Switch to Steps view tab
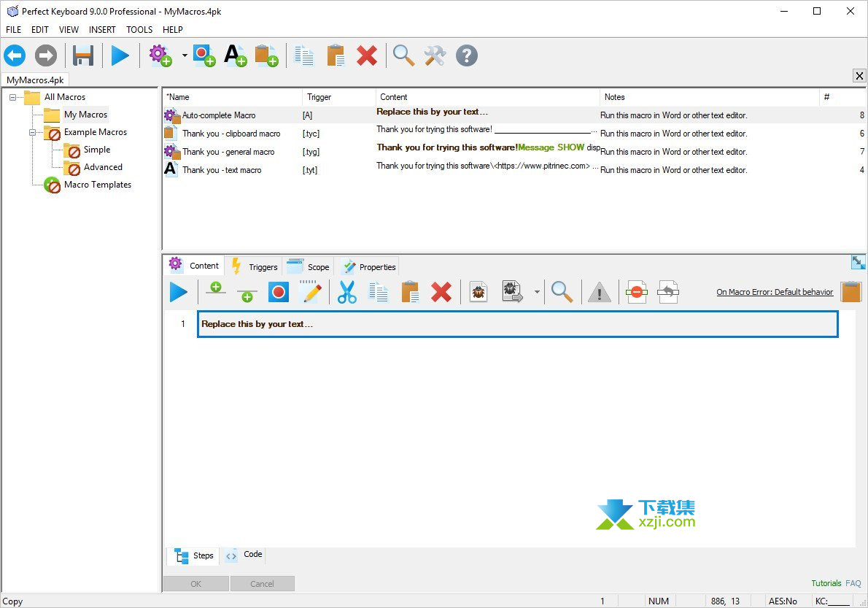Image resolution: width=868 pixels, height=608 pixels. pos(195,555)
